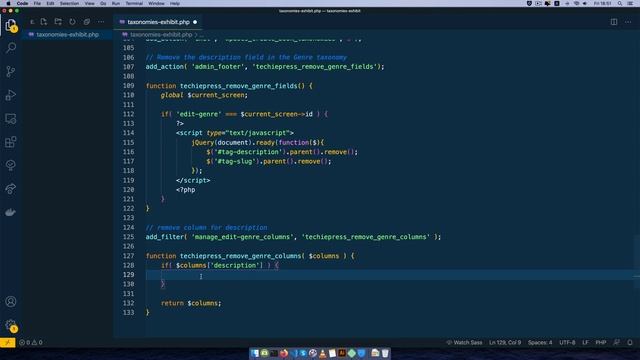Image resolution: width=640 pixels, height=360 pixels.
Task: Open the feedback icon in status bar
Action: [x=617, y=342]
